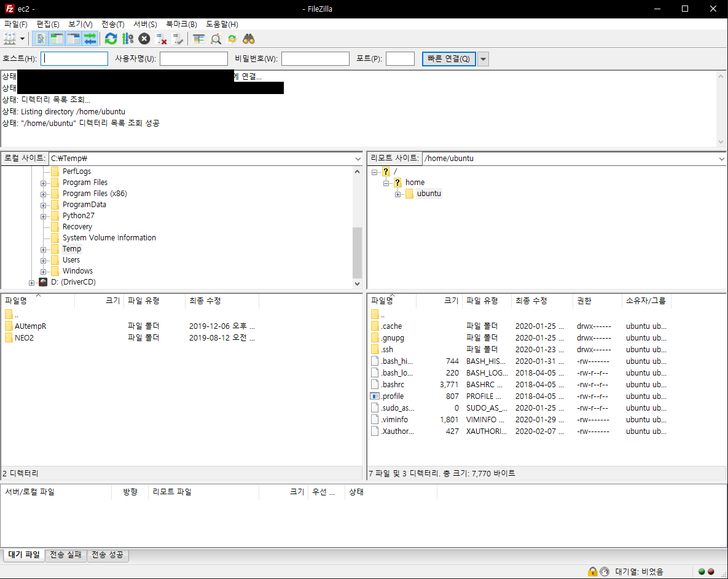Go to remote parent folder ..

coord(378,315)
